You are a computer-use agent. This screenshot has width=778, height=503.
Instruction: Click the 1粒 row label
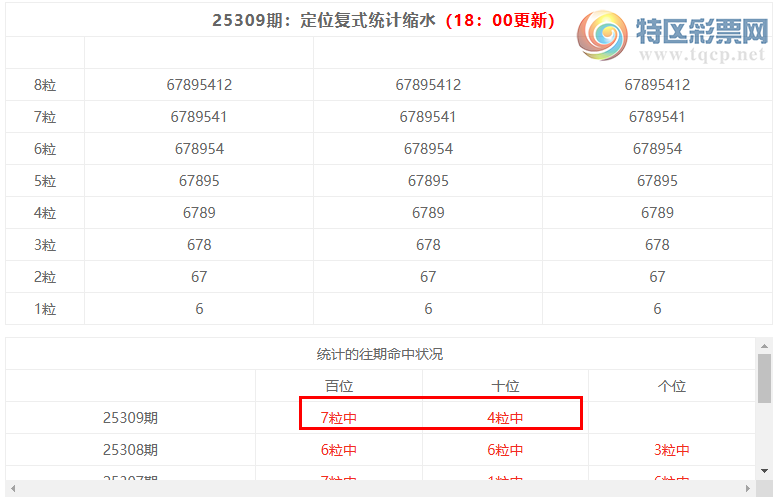coord(45,309)
